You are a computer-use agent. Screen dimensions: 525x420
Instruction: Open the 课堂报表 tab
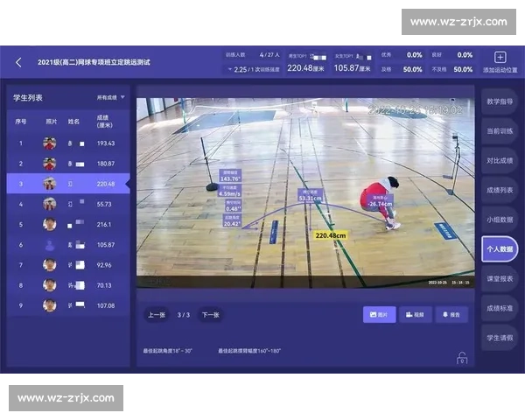(x=500, y=278)
